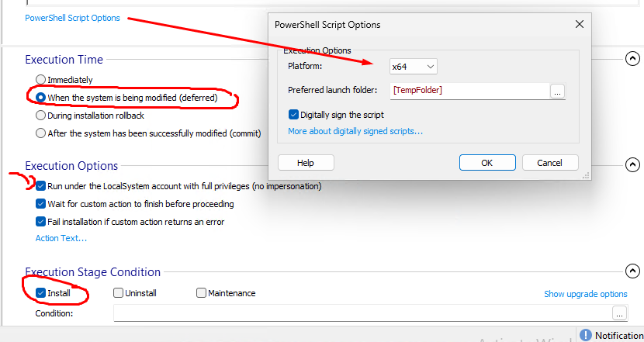Collapse the Execution Time section chevron
The image size is (644, 342).
tap(632, 59)
